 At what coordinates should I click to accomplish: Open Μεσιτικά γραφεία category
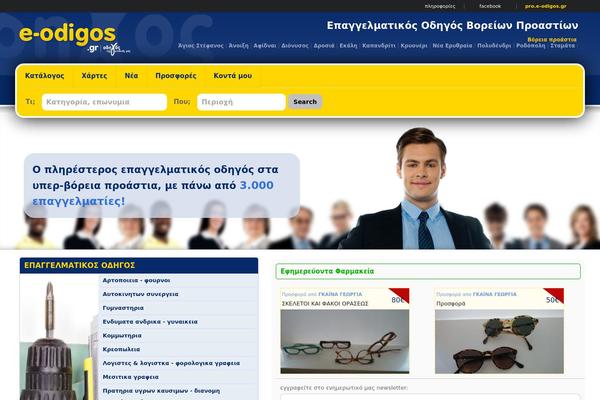tap(130, 377)
